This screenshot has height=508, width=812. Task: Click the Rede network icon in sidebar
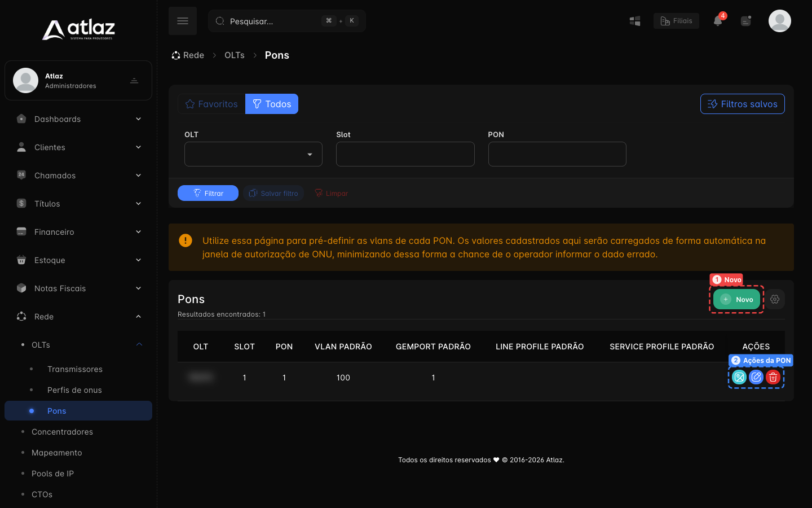click(21, 316)
